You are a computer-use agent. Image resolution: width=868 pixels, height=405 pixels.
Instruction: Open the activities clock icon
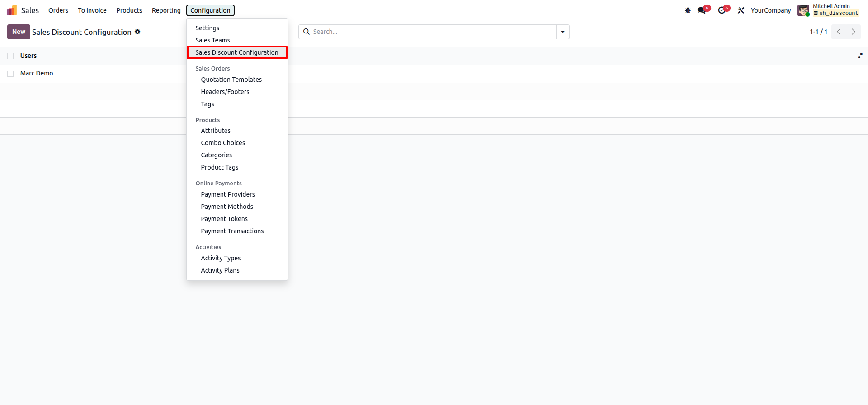pos(722,10)
